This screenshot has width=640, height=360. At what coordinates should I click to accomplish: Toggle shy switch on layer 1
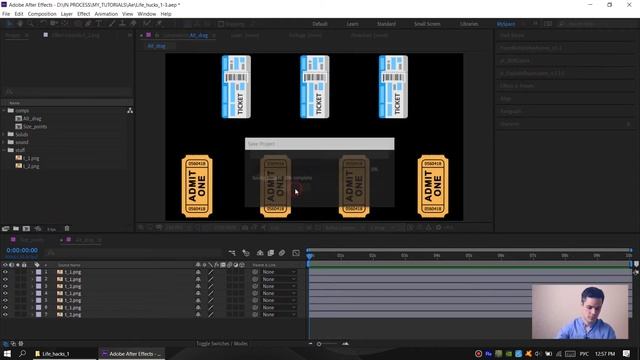coord(198,272)
